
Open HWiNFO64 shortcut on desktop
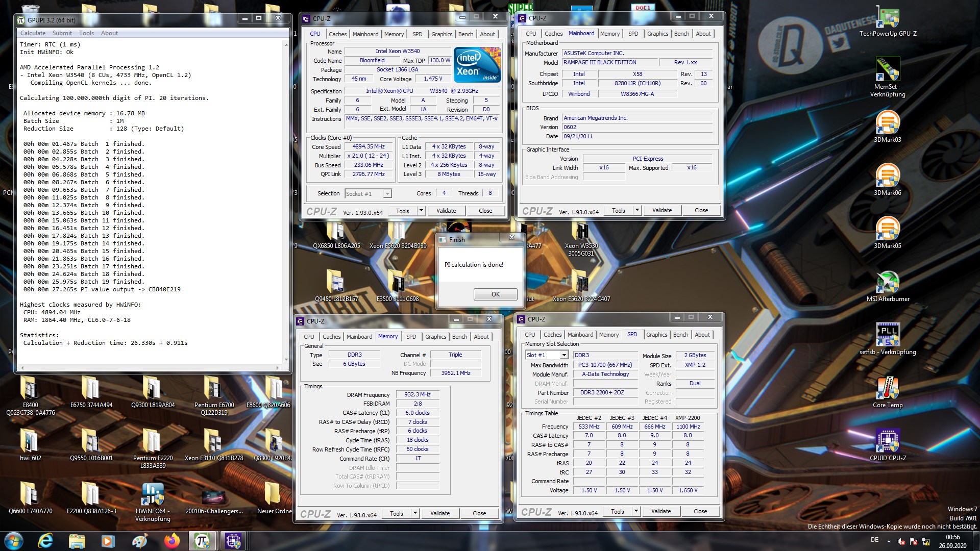pos(153,502)
